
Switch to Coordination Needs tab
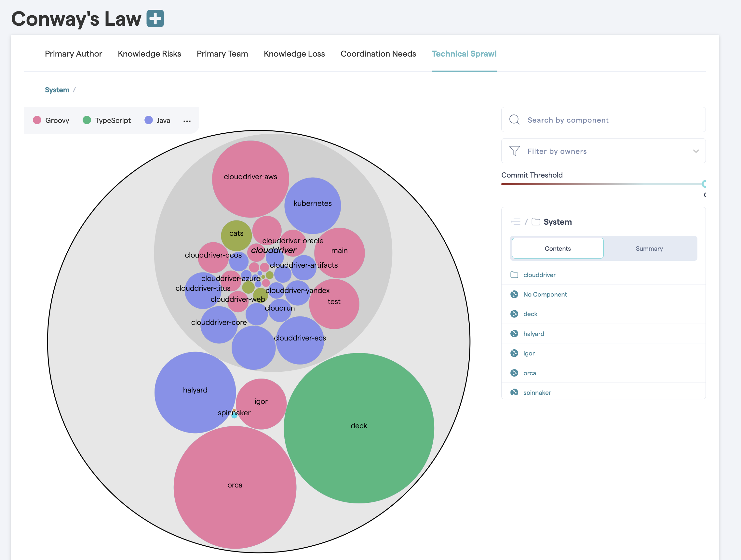(378, 54)
